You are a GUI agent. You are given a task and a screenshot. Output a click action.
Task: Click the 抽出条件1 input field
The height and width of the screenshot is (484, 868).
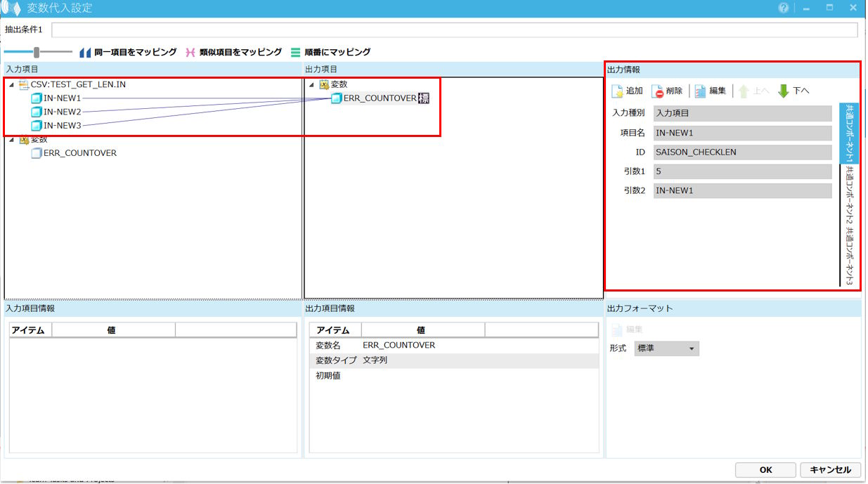click(454, 30)
